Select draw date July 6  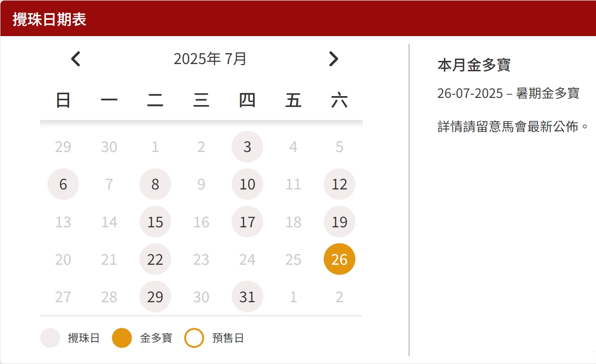(x=63, y=184)
